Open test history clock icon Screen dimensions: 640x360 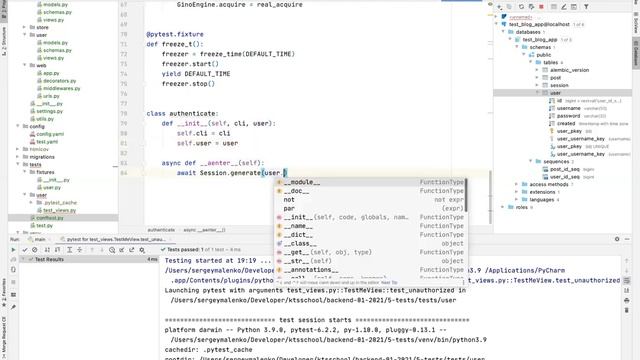tap(112, 249)
